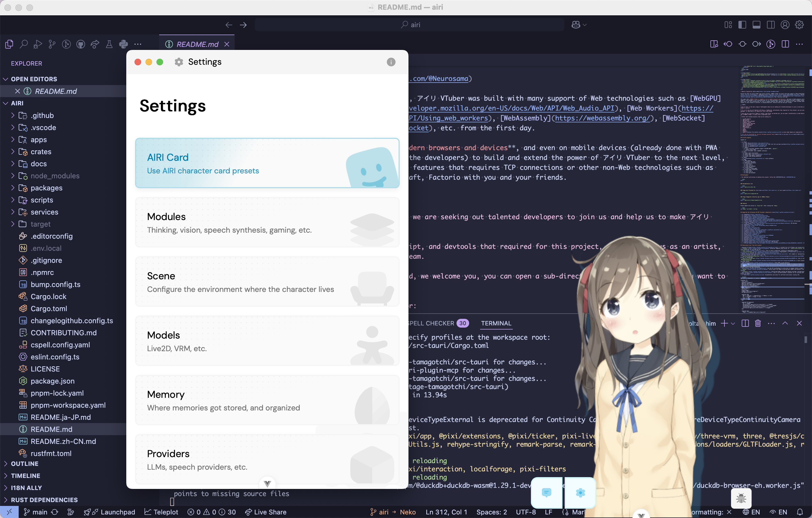Maximize the panel with up chevron
This screenshot has height=518, width=812.
(785, 323)
